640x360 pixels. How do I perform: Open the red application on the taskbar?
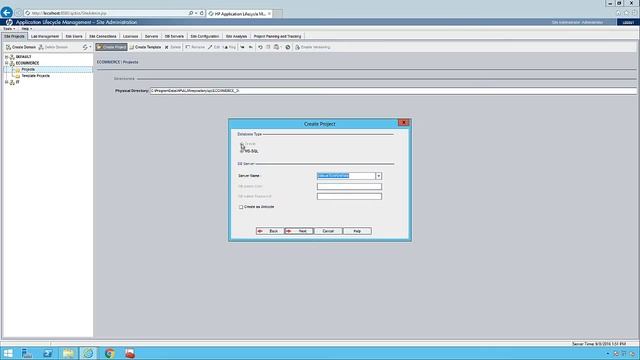(x=130, y=353)
